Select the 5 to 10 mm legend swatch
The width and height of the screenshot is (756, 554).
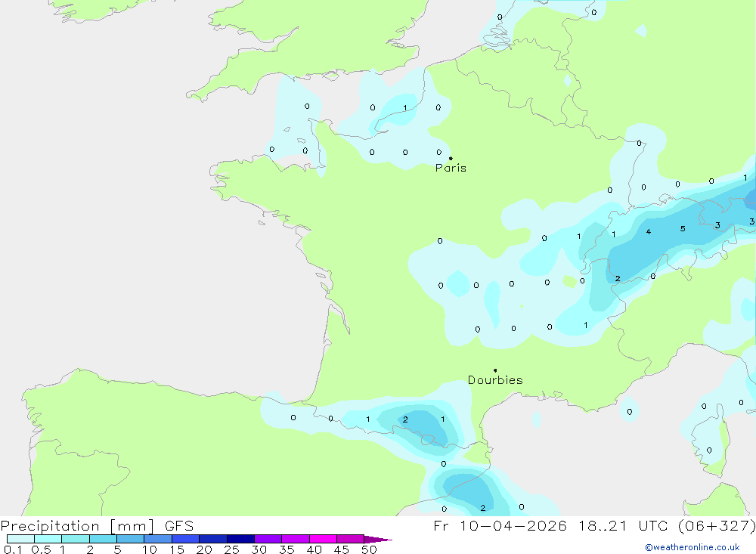(x=130, y=539)
